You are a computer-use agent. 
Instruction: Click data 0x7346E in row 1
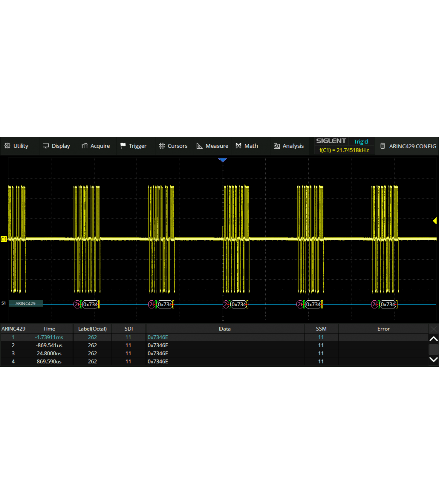[x=158, y=337]
